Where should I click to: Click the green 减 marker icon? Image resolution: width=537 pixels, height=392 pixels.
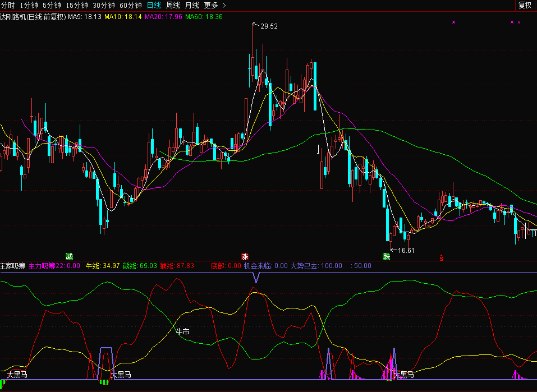click(x=69, y=256)
